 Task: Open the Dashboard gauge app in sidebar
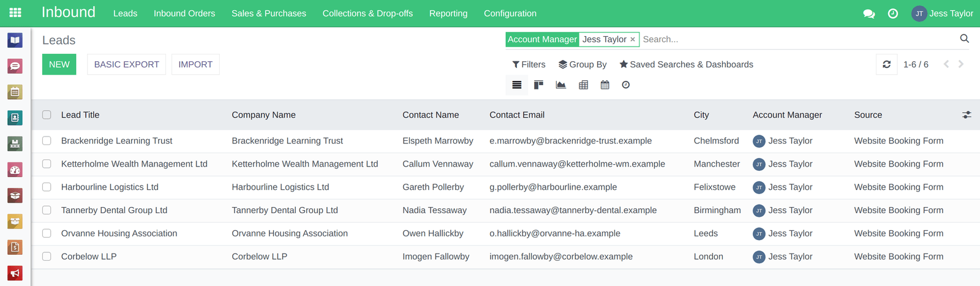point(15,170)
